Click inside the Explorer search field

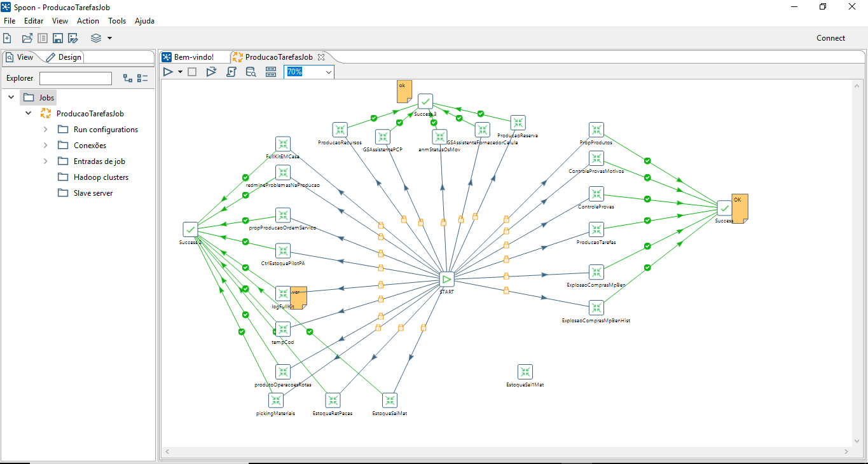click(75, 78)
